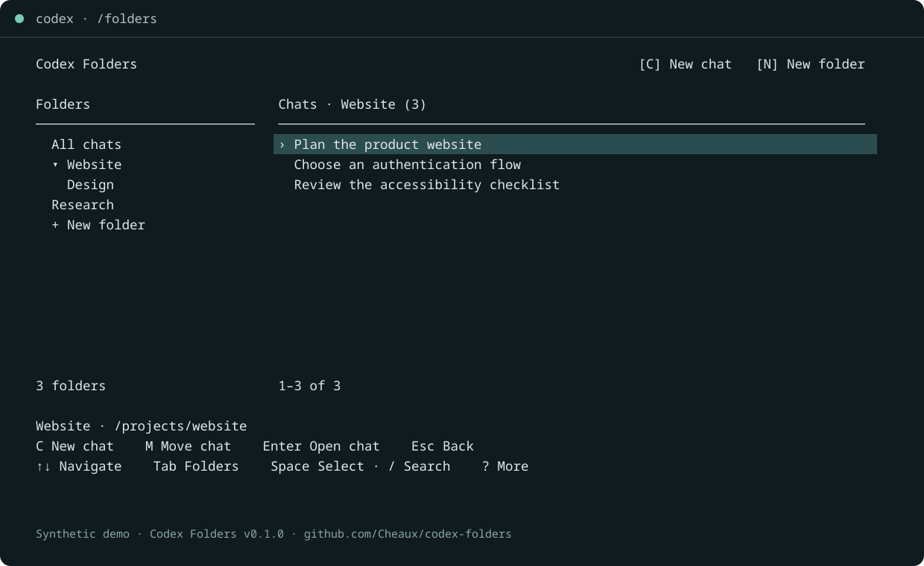The height and width of the screenshot is (566, 924).
Task: Select the Research folder
Action: click(83, 205)
